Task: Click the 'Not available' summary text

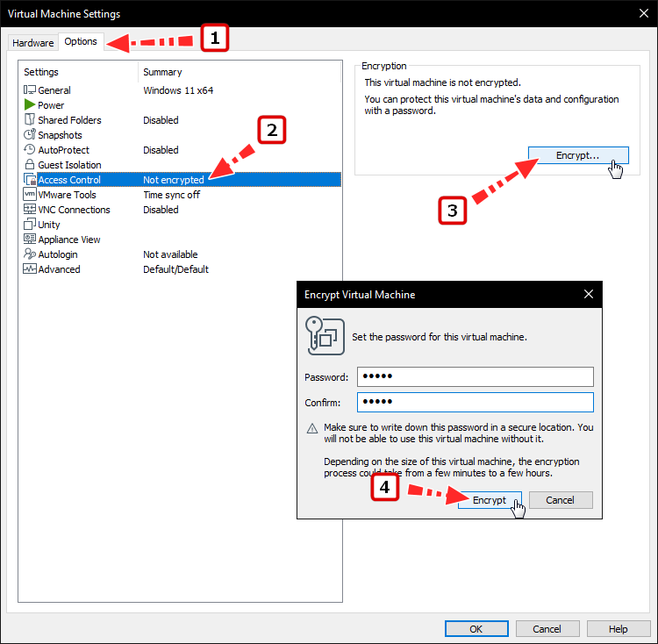Action: coord(170,254)
